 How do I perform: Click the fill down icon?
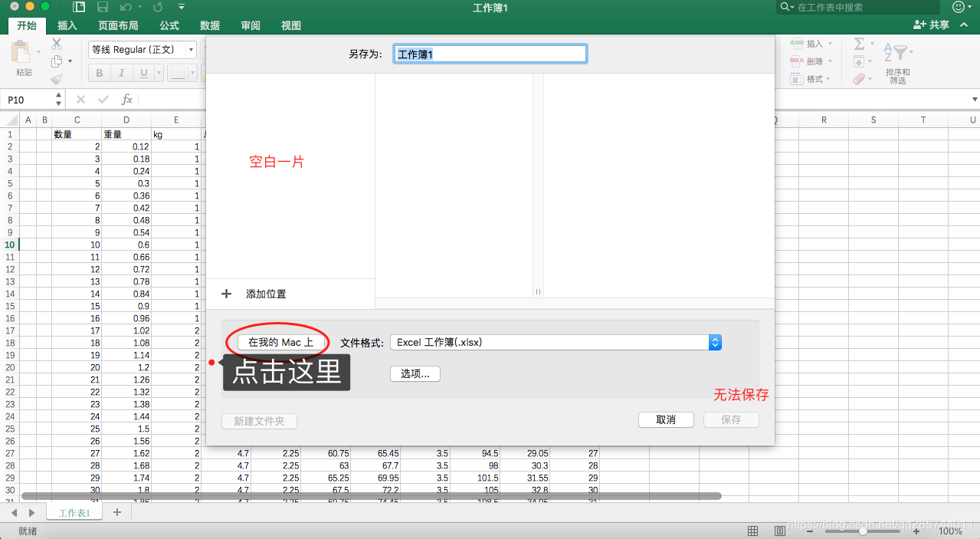[859, 61]
